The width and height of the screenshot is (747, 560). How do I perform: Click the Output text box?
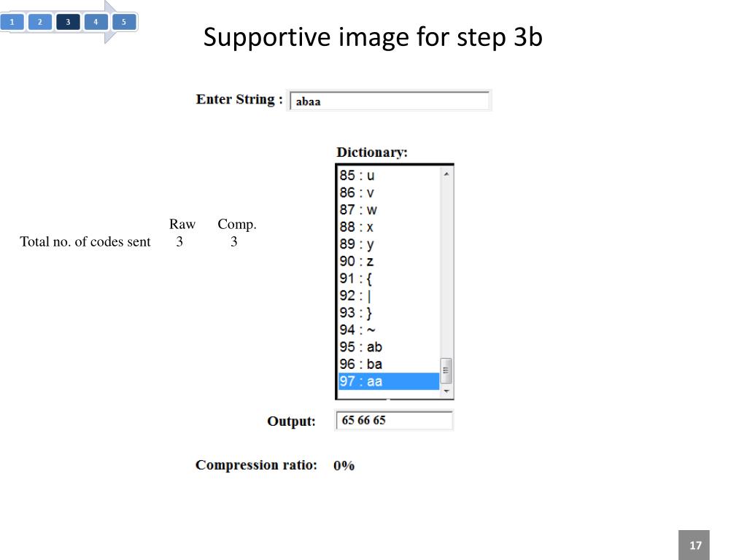point(394,421)
